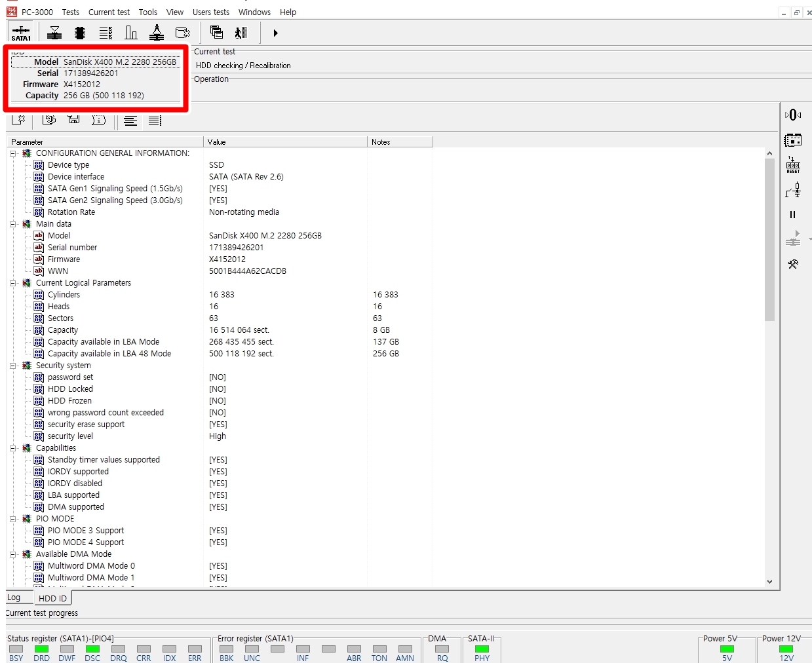This screenshot has height=663, width=812.
Task: Click the zero with arrows icon on right sidebar
Action: [793, 115]
